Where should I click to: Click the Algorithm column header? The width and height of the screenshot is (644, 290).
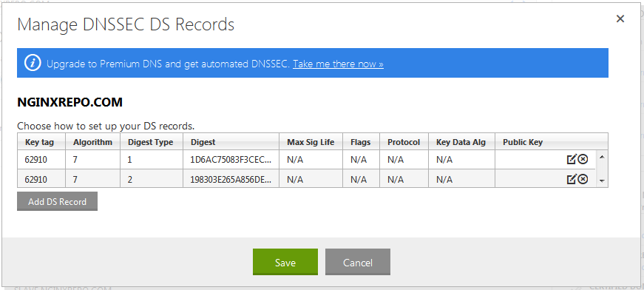point(93,142)
